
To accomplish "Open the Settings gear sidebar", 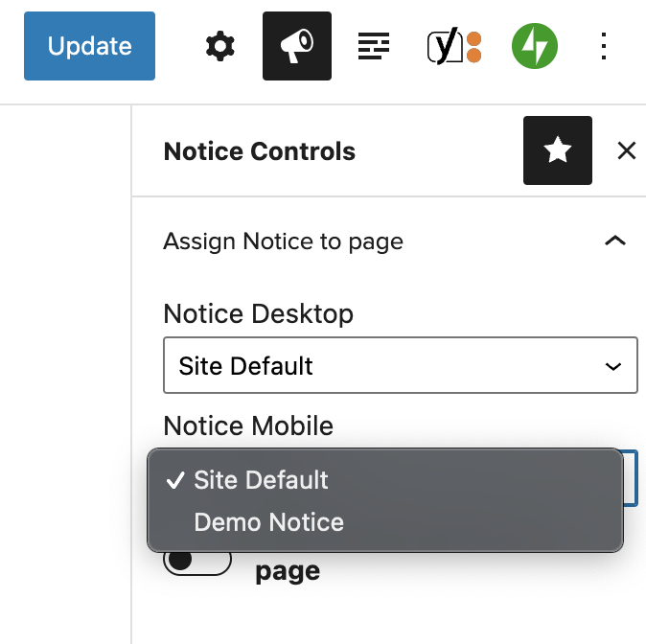I will point(220,46).
